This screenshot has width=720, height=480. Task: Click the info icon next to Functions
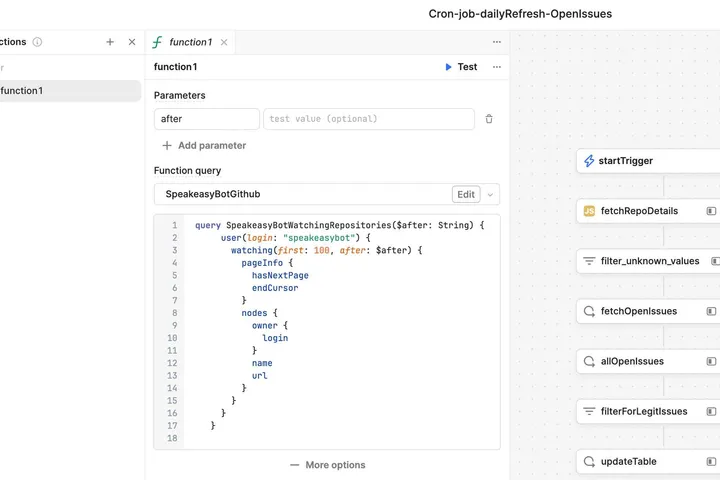click(37, 42)
